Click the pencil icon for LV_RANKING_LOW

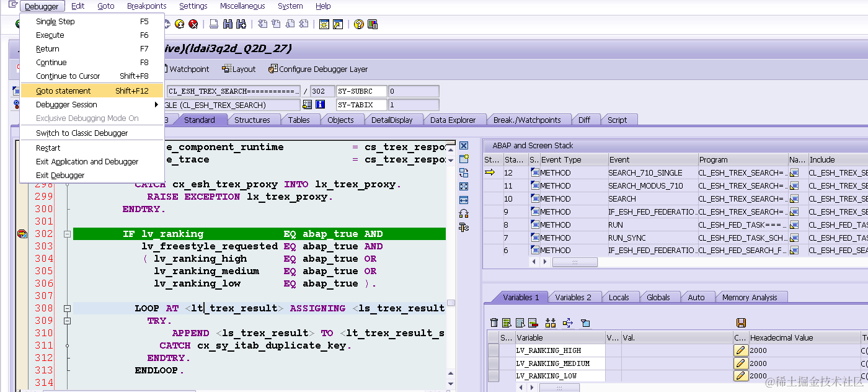[x=740, y=376]
